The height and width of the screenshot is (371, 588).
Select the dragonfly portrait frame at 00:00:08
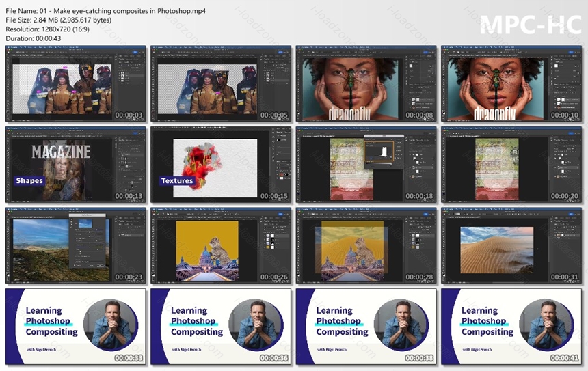click(366, 83)
